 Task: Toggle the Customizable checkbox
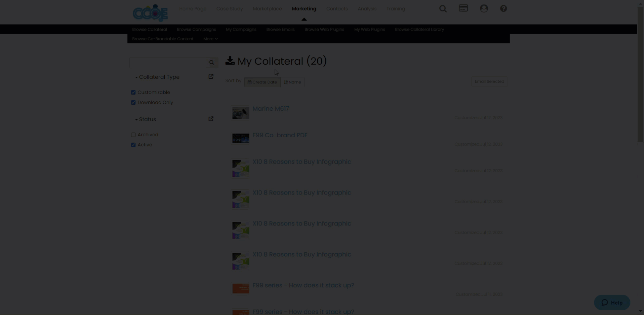(133, 92)
